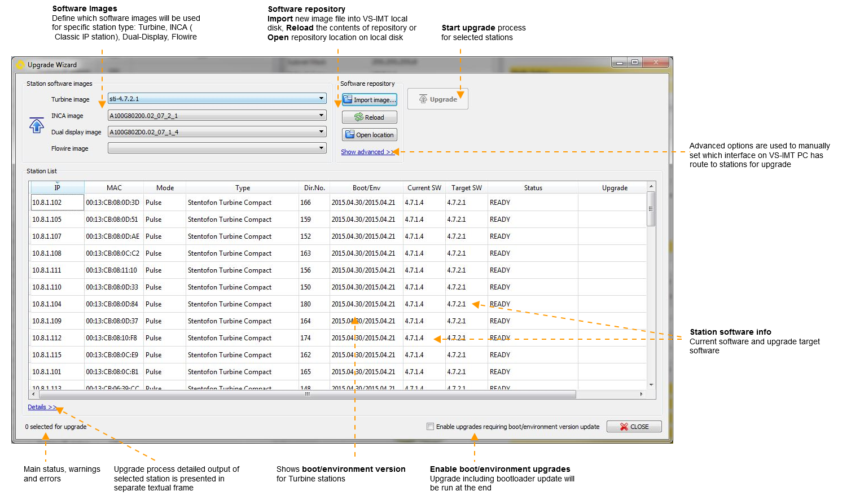Screen dimensions: 851x504
Task: Expand the Turbine image dropdown
Action: [321, 99]
